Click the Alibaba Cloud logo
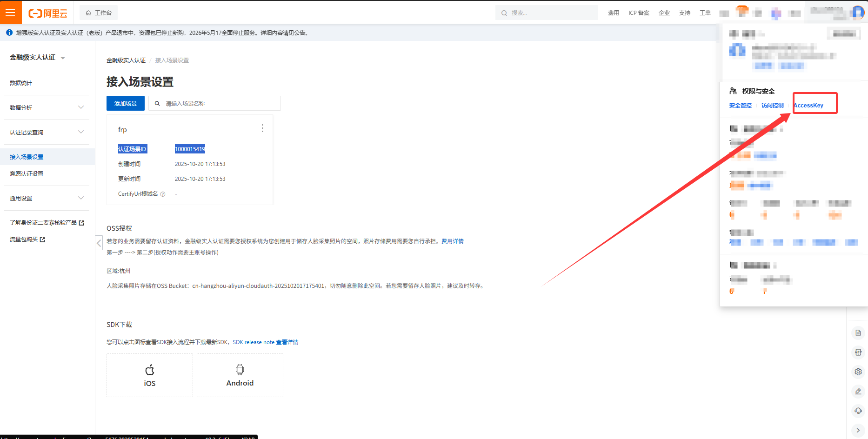The height and width of the screenshot is (439, 868). point(48,13)
